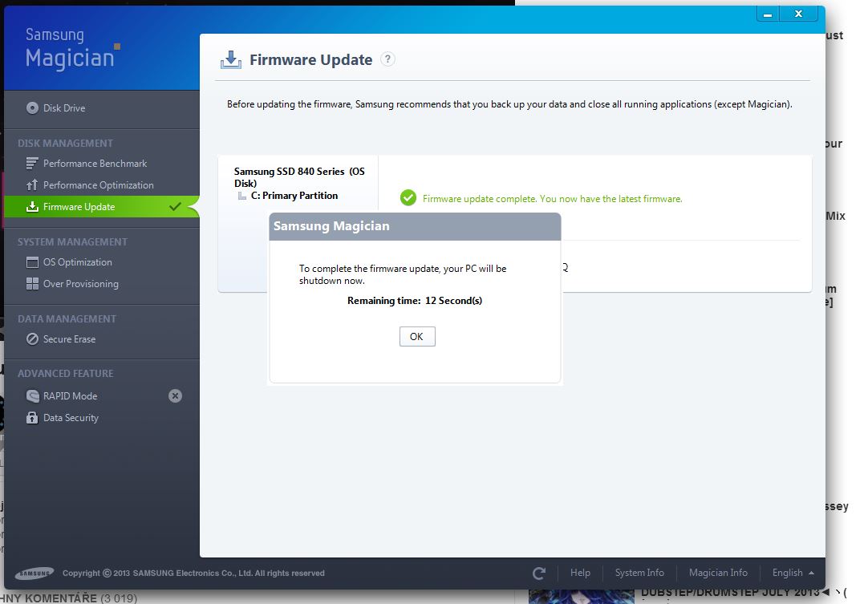868x604 pixels.
Task: Click the Performance Optimization arrow icon
Action: (32, 185)
